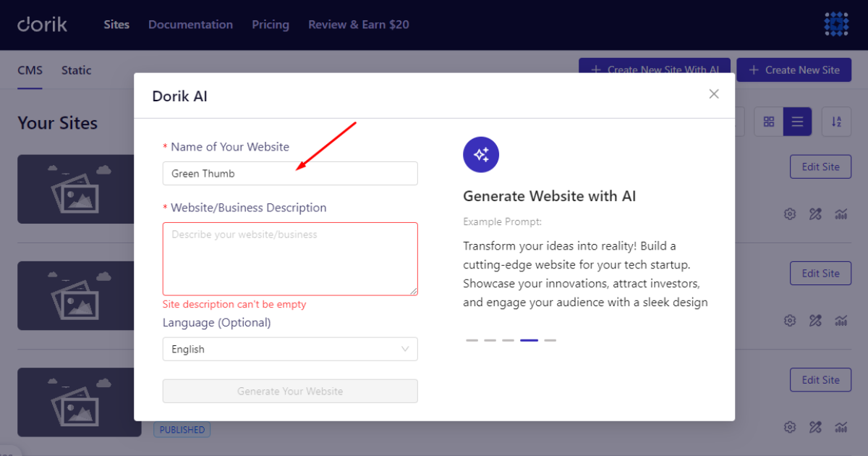Switch to the Static tab
The image size is (868, 456).
coord(76,70)
